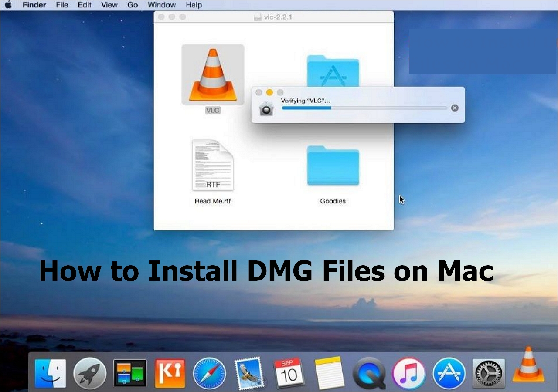The width and height of the screenshot is (558, 392).
Task: Click the VLC label under the cone
Action: [x=213, y=110]
